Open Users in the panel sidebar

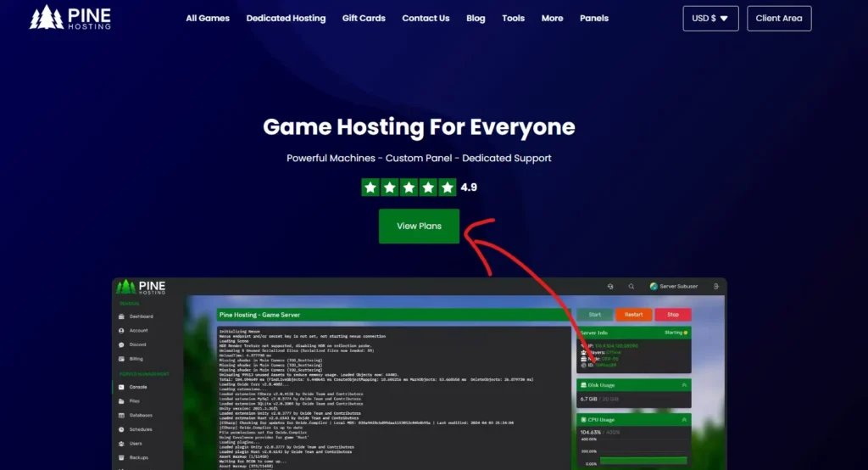pyautogui.click(x=131, y=444)
